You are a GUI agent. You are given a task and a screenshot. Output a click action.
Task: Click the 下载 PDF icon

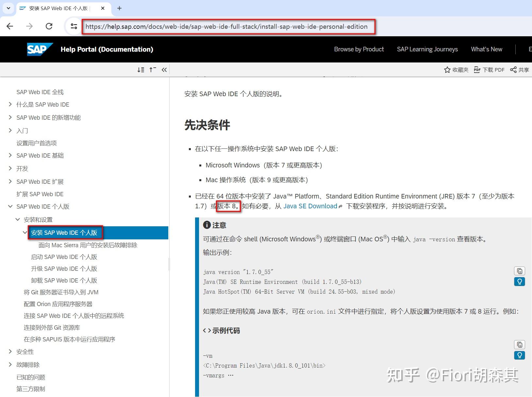(477, 70)
